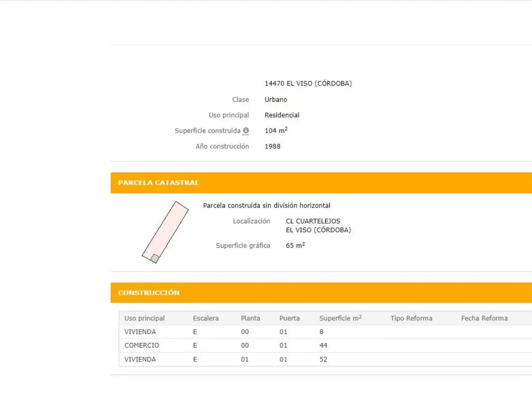Select Puerta 01 in the 8 m² row

pyautogui.click(x=283, y=332)
